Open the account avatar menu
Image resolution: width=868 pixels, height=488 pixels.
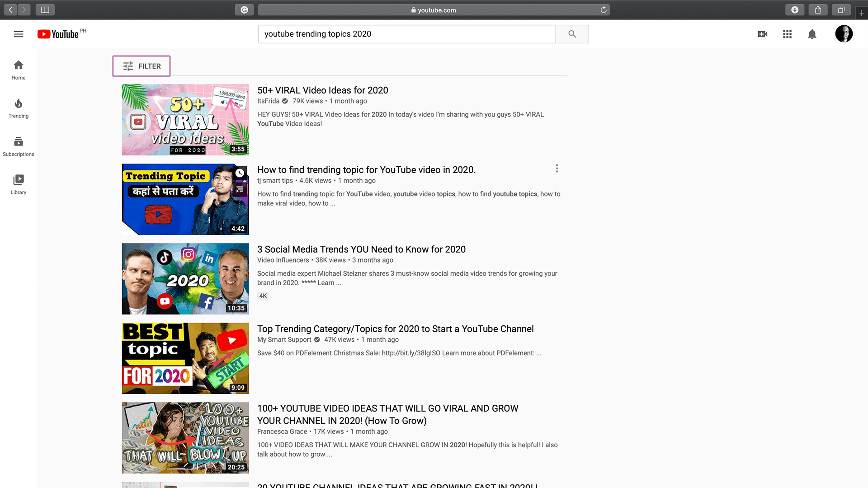click(x=844, y=34)
